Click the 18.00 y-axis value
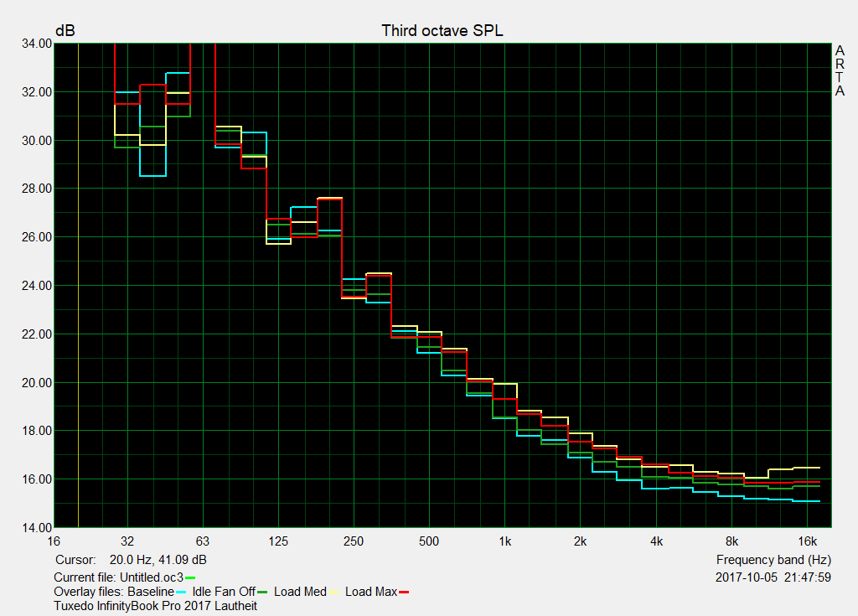 pyautogui.click(x=37, y=431)
